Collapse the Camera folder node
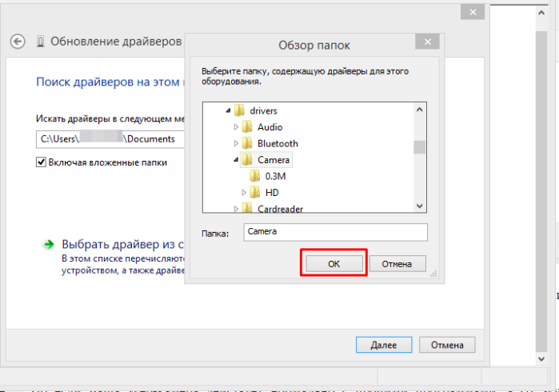 click(236, 160)
